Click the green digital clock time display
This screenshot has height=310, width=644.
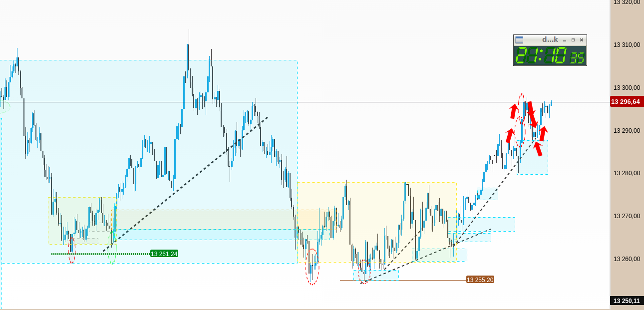click(550, 55)
